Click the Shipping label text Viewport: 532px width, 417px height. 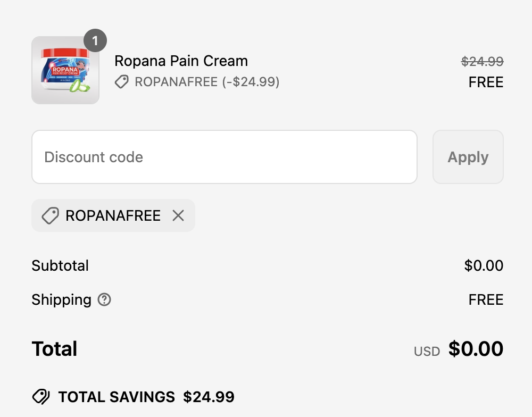61,300
